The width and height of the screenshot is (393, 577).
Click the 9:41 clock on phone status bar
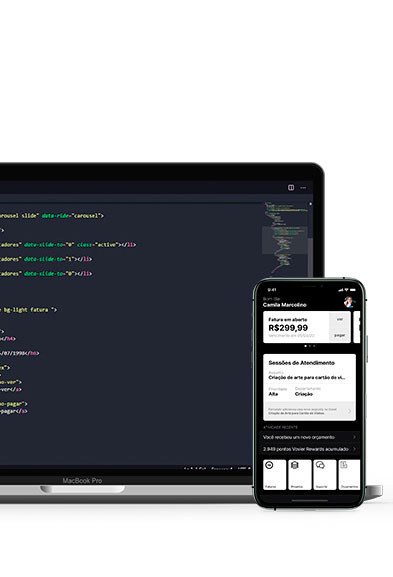coord(272,290)
